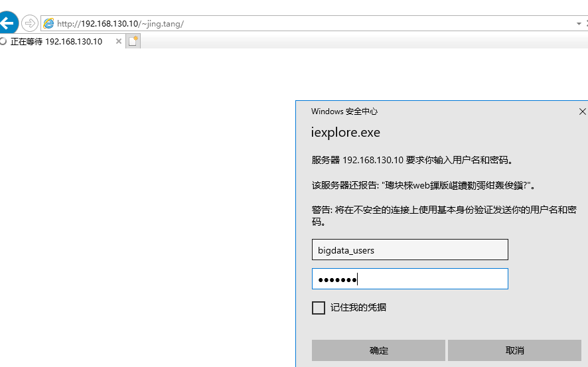Click the Internet Explorer page icon in address bar
588x367 pixels.
click(48, 23)
